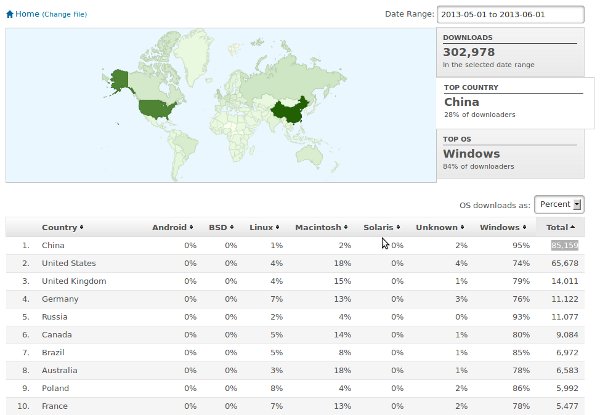Sort table by Country column arrows

point(81,227)
